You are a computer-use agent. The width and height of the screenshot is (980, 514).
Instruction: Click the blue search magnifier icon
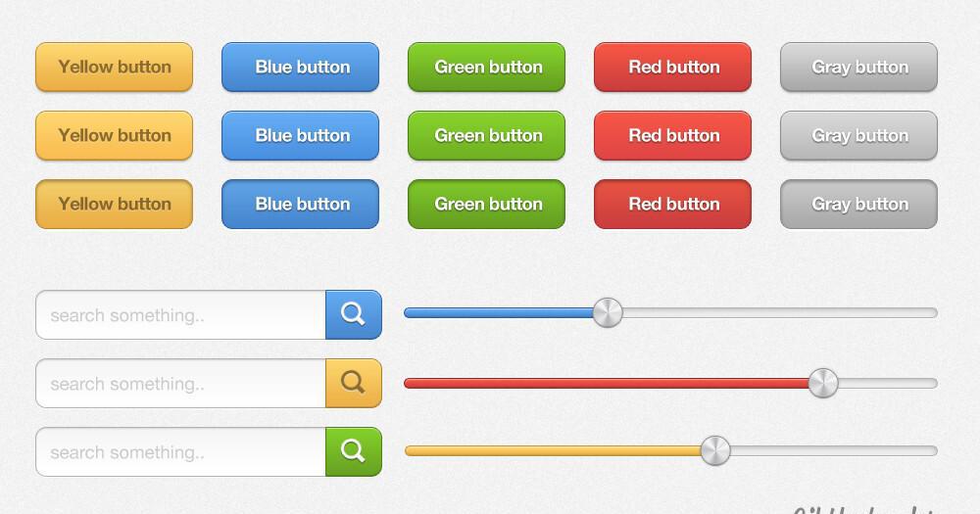(x=353, y=314)
